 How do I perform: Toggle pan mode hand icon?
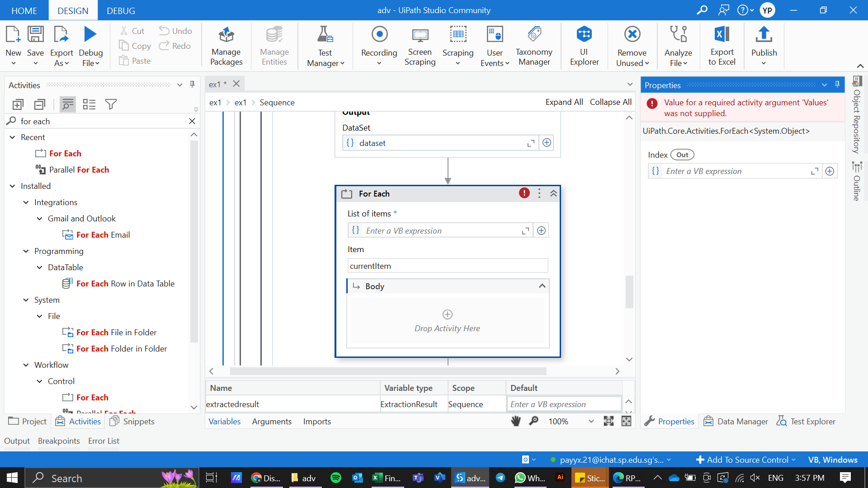click(516, 421)
